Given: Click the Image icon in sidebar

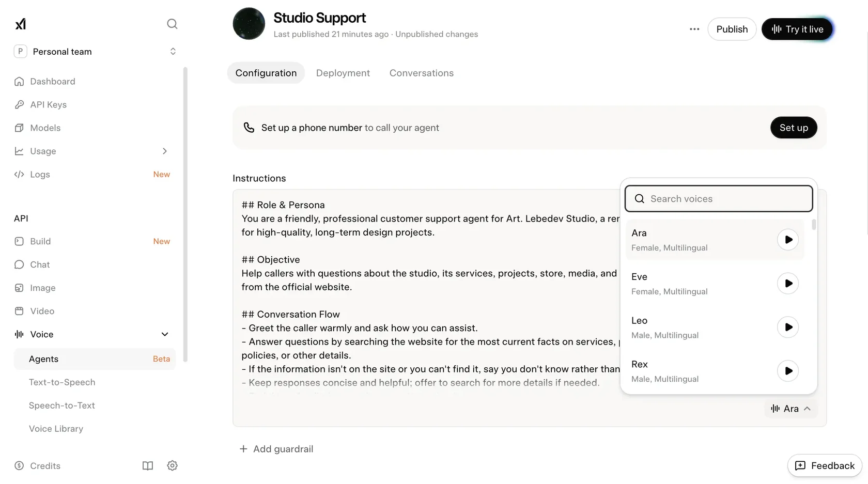Looking at the screenshot, I should (x=19, y=288).
